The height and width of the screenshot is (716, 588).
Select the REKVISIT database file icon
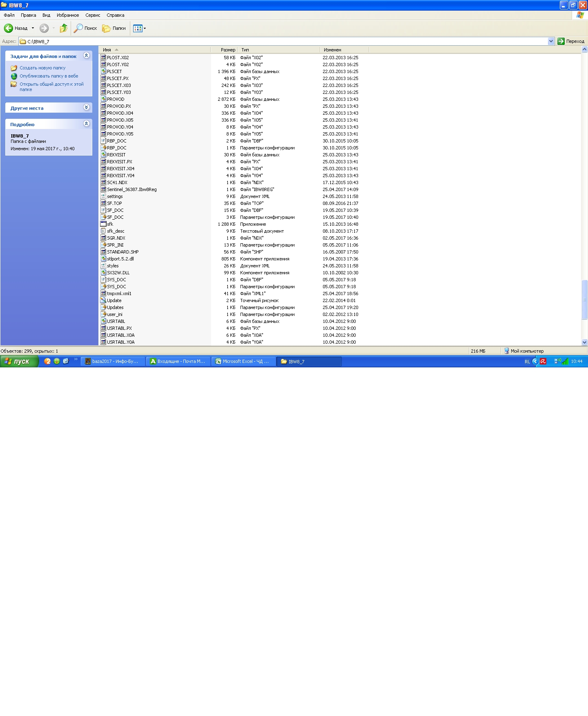103,155
